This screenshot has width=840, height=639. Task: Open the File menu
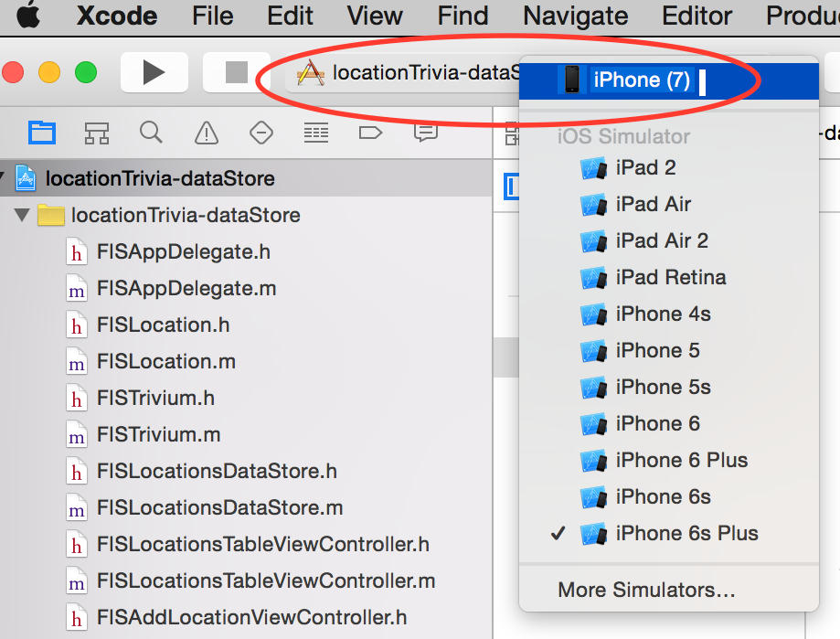(213, 16)
